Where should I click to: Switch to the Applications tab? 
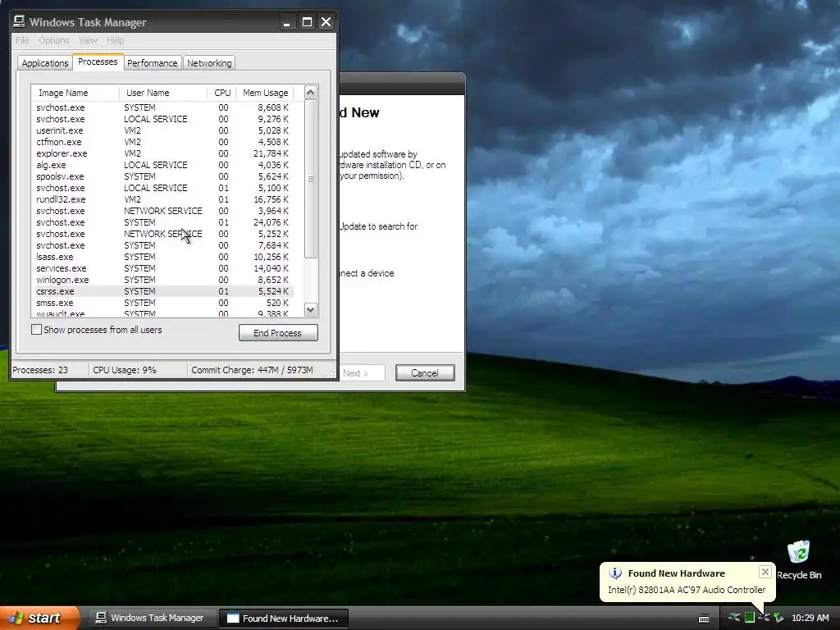tap(45, 62)
